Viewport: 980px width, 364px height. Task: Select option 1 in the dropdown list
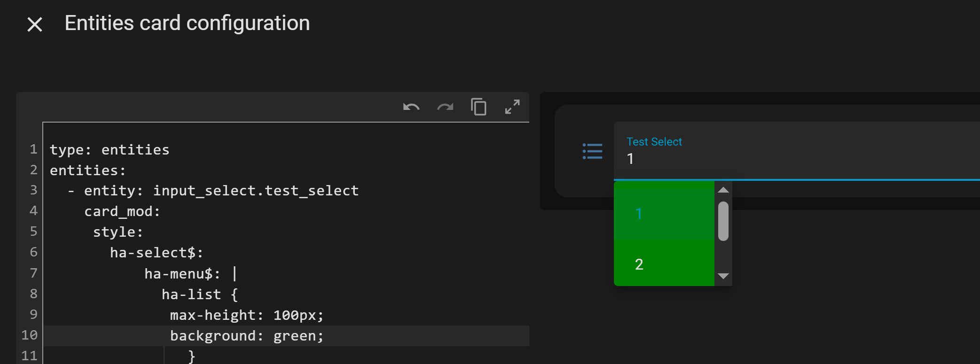664,214
